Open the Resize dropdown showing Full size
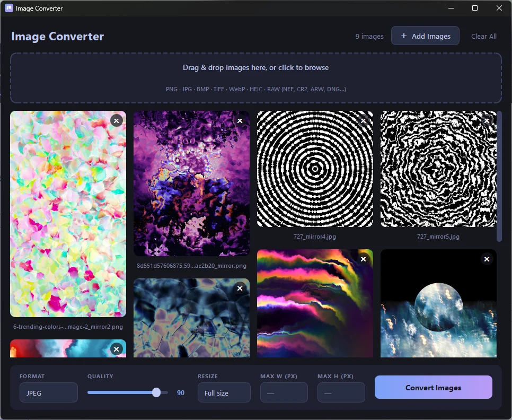This screenshot has height=420, width=512. pos(224,392)
